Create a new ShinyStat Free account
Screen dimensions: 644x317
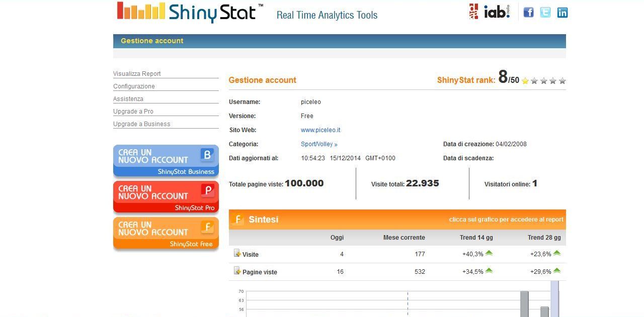(166, 233)
